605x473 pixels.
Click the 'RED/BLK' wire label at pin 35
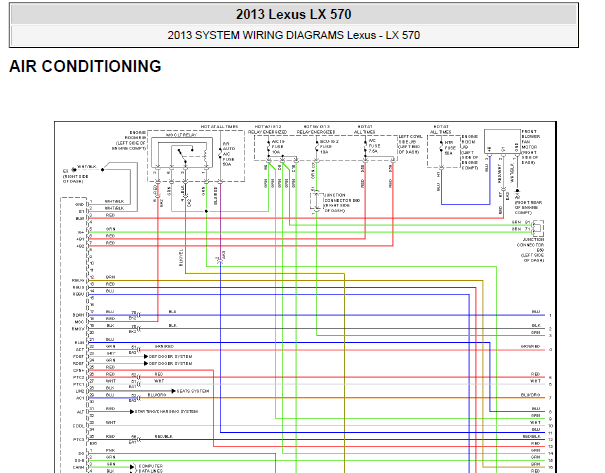pyautogui.click(x=164, y=436)
